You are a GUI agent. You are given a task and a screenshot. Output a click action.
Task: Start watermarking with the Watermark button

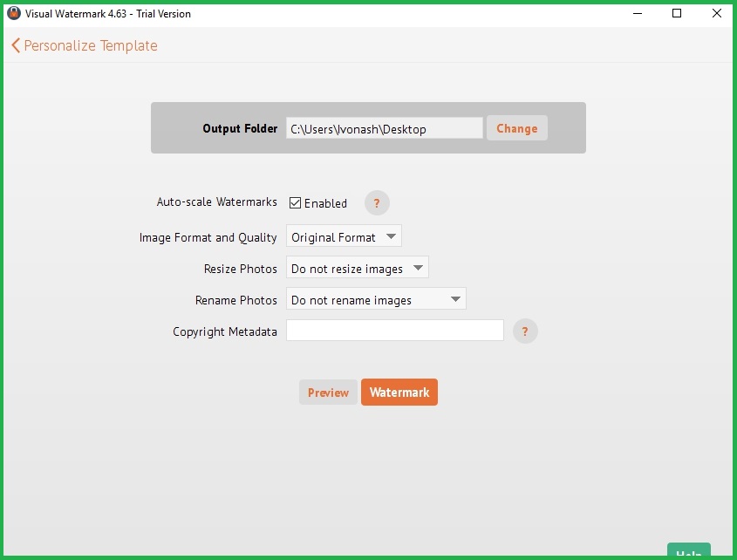tap(399, 393)
